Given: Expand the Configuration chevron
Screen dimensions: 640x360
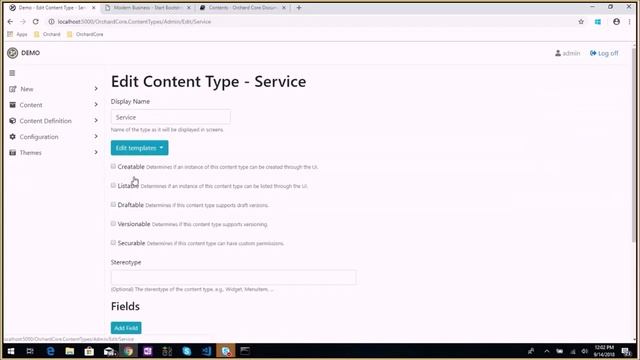Looking at the screenshot, I should point(96,136).
